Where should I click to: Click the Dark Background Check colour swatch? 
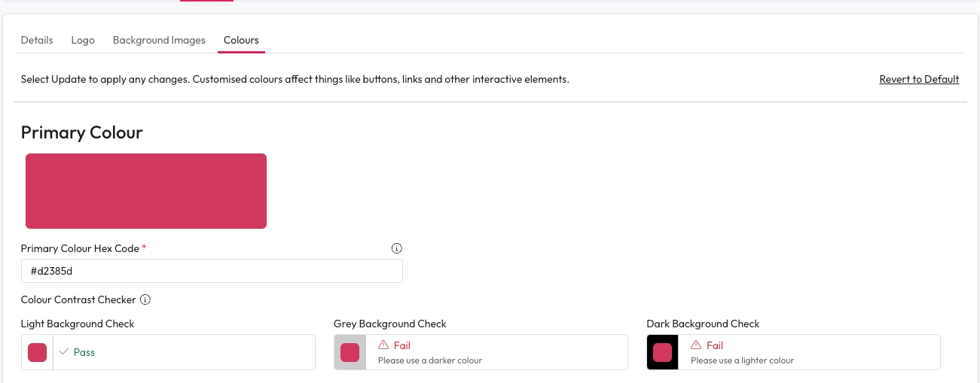[662, 352]
